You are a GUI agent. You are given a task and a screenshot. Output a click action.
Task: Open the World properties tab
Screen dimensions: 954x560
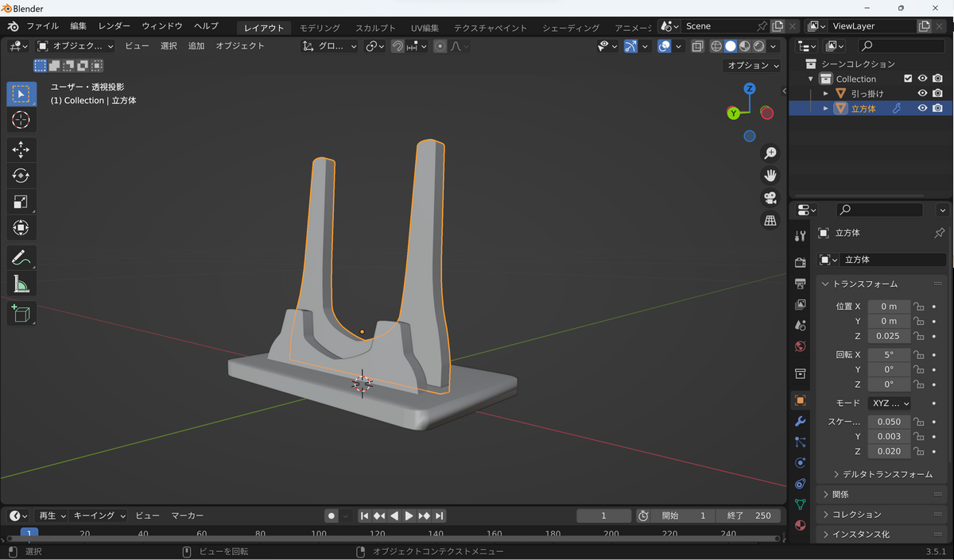point(801,346)
